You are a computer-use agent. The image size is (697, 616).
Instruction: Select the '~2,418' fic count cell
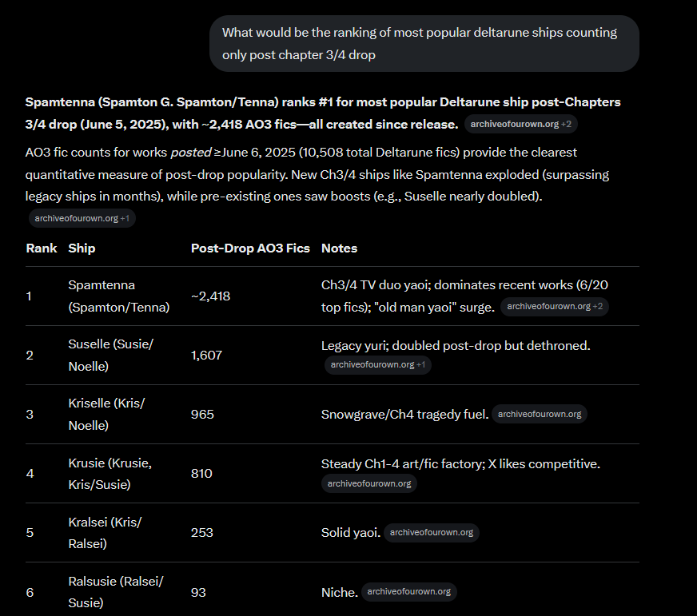tap(210, 296)
